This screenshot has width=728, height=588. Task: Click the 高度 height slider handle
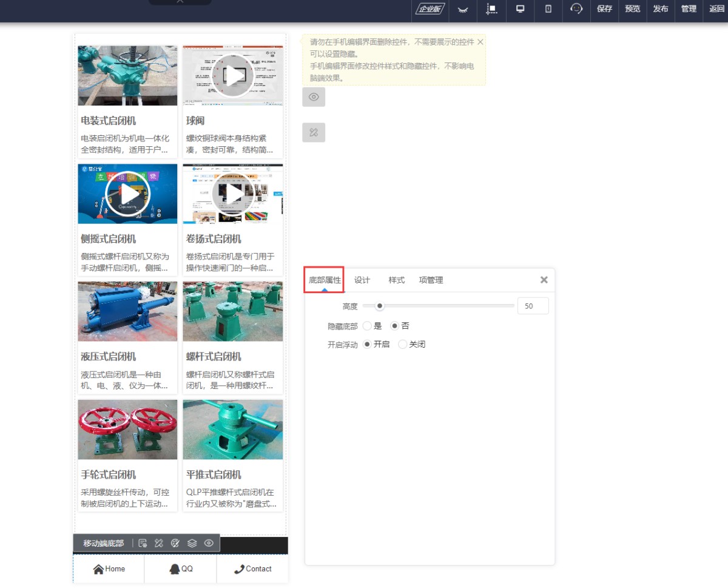point(380,306)
